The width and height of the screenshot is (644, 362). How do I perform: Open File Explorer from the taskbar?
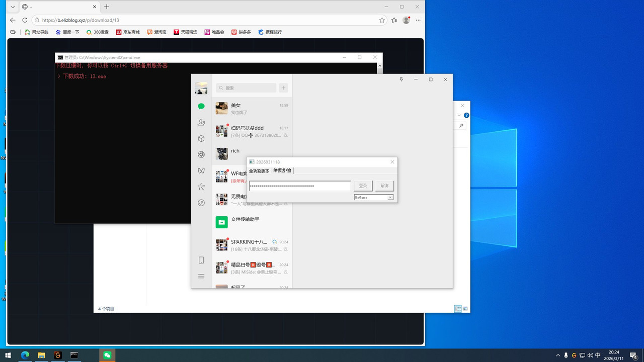[x=41, y=355]
